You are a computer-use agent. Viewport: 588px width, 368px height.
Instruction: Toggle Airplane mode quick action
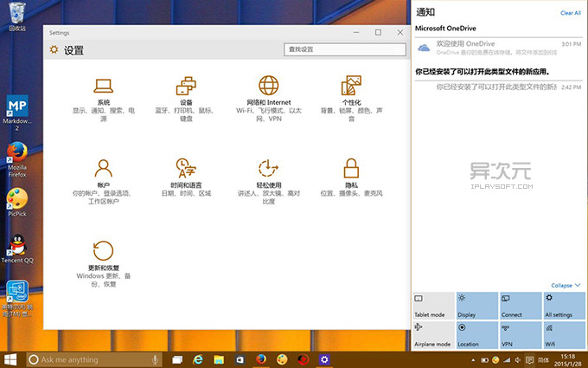(x=434, y=335)
